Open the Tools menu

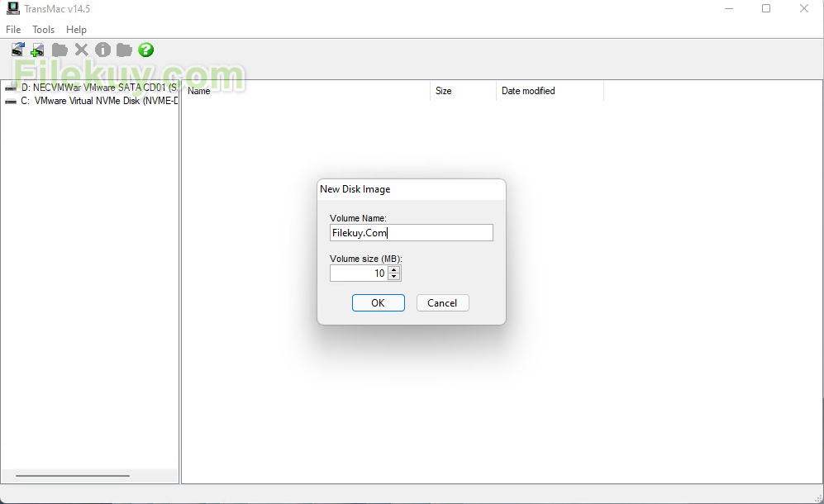(x=43, y=30)
